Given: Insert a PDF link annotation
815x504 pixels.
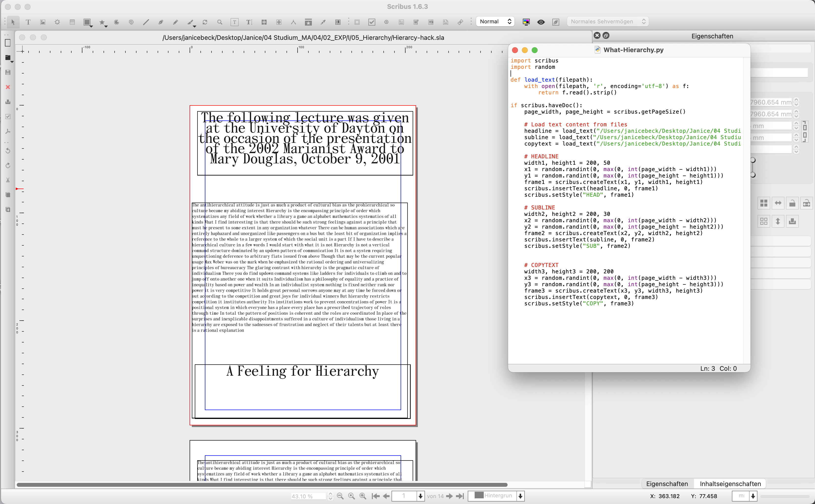Looking at the screenshot, I should (460, 22).
